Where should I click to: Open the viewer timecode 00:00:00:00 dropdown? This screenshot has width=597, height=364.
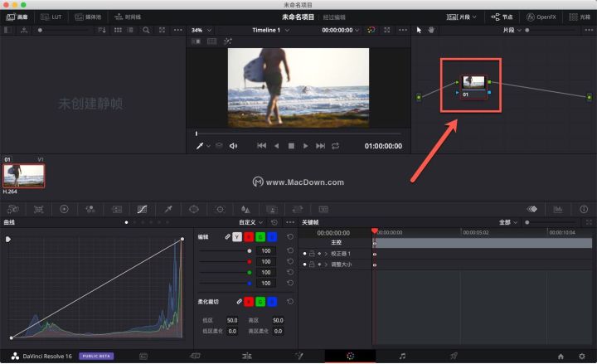[x=341, y=30]
